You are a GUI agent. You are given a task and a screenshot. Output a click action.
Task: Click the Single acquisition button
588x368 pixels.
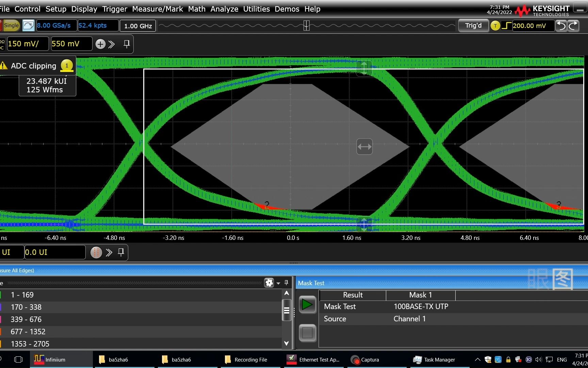[x=11, y=26]
